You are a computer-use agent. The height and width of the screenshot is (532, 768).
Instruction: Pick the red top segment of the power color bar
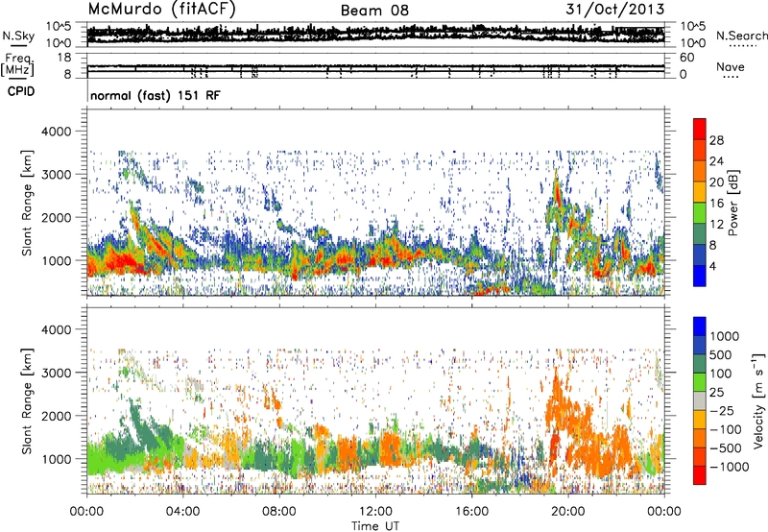click(x=700, y=129)
